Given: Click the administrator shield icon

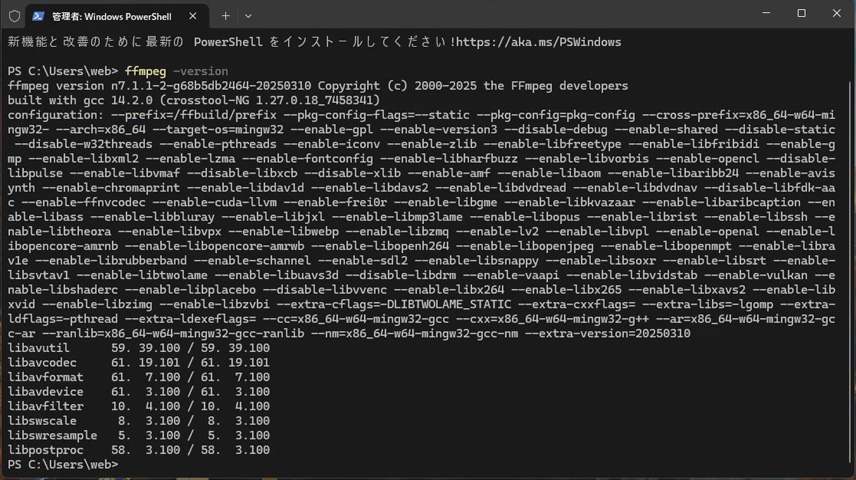Looking at the screenshot, I should pyautogui.click(x=14, y=16).
